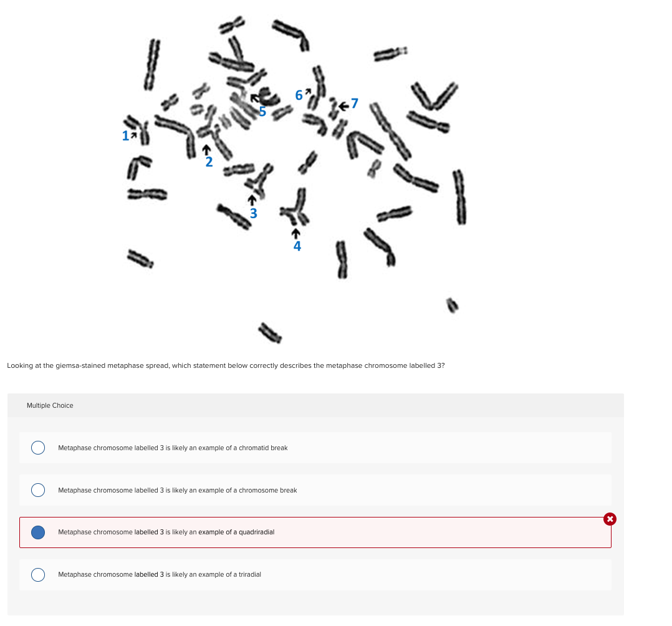Select the quadriradial radio option
The height and width of the screenshot is (626, 672).
click(x=37, y=532)
